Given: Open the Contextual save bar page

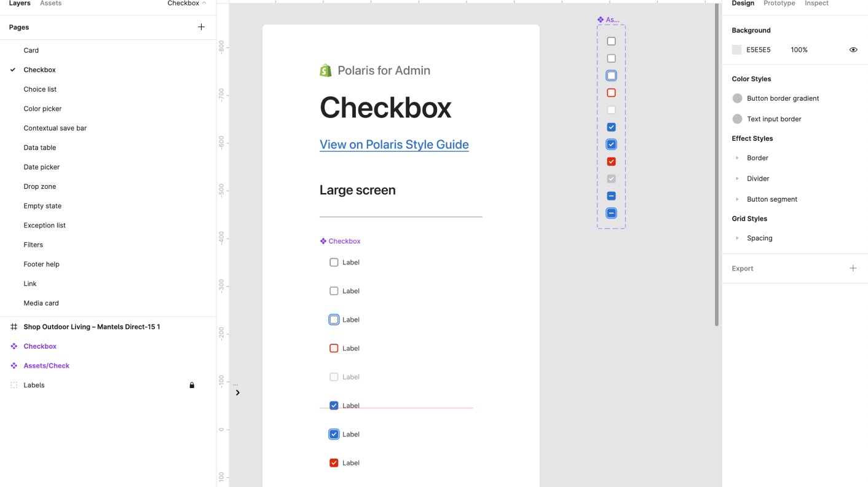Looking at the screenshot, I should tap(55, 128).
